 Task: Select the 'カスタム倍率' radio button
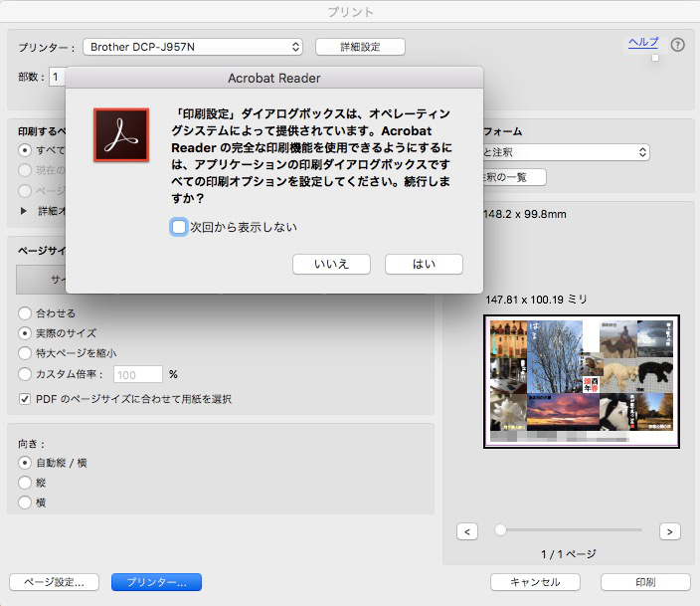tap(25, 374)
